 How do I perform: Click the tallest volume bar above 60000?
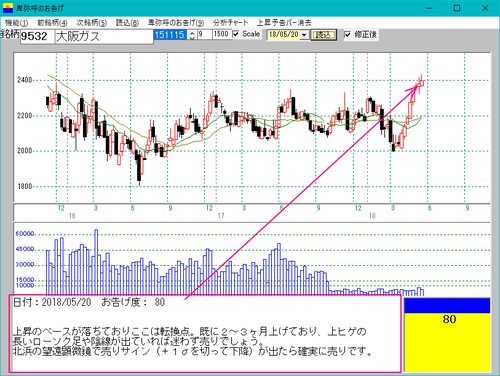pos(96,262)
